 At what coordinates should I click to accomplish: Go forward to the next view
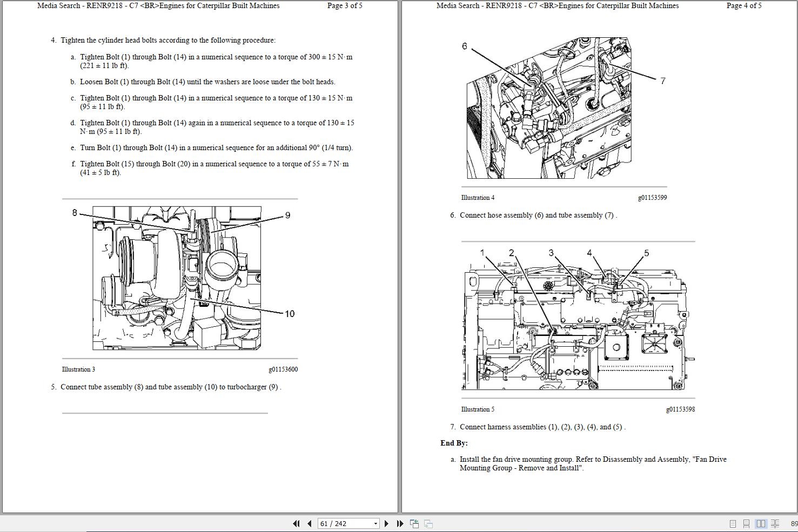(x=428, y=523)
